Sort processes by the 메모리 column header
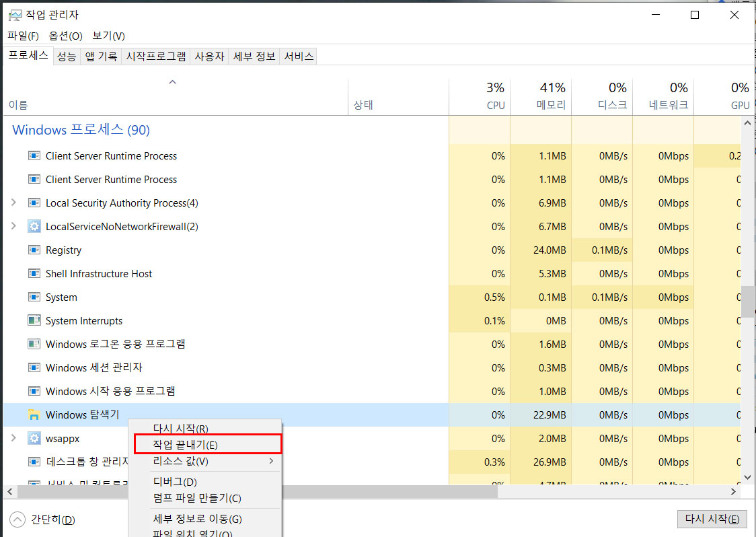The image size is (756, 537). tap(541, 96)
